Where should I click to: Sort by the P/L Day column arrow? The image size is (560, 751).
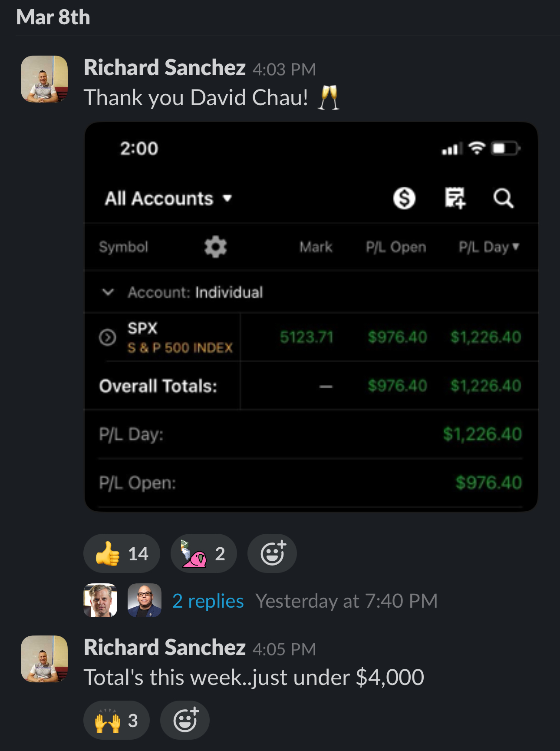coord(516,246)
